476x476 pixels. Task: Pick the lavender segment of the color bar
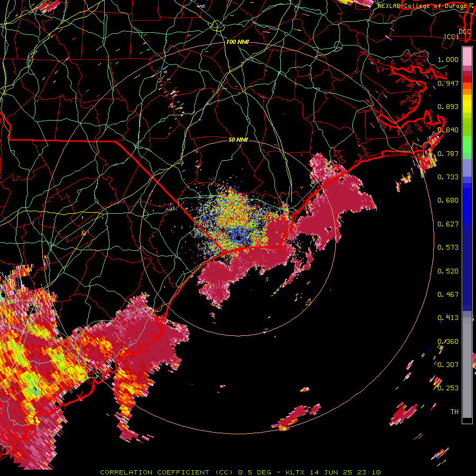[467, 168]
